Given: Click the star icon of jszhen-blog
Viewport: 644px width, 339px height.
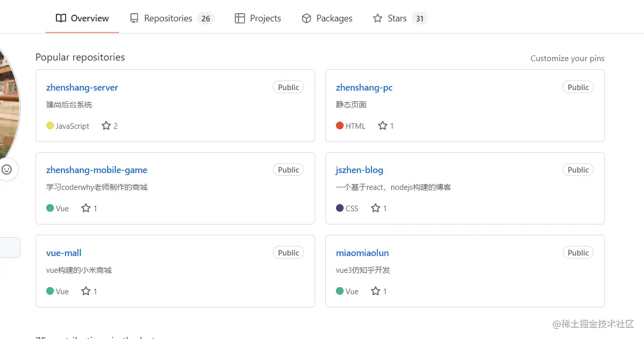Looking at the screenshot, I should coord(376,208).
